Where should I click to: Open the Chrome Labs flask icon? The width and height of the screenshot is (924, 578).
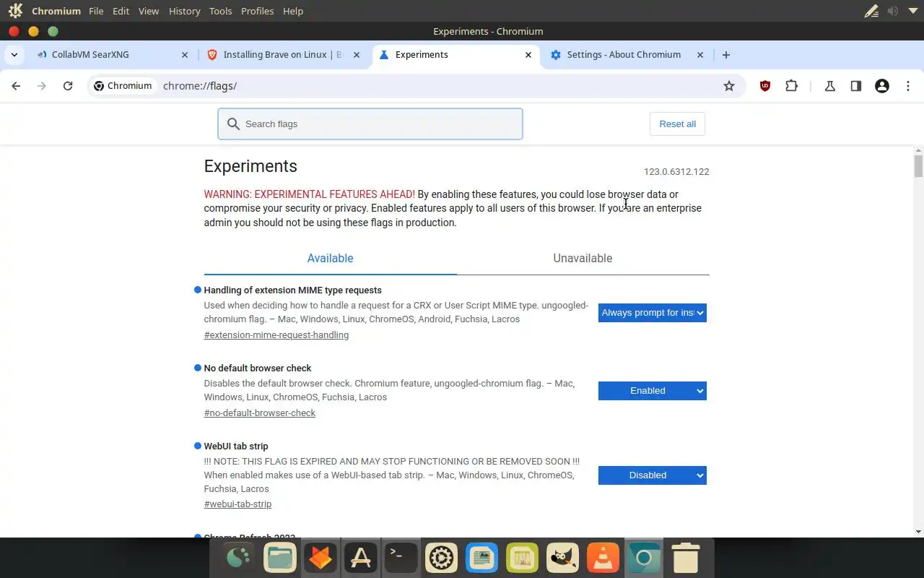point(829,86)
